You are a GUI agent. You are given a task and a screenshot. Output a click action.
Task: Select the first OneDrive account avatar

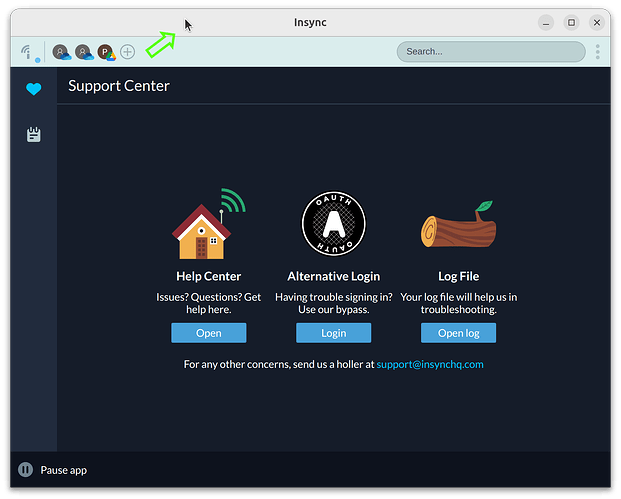coord(61,52)
